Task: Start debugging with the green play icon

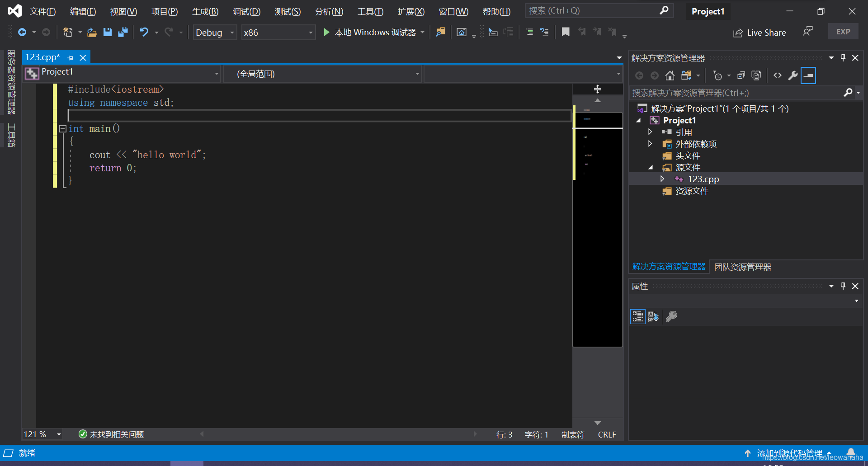Action: coord(326,32)
